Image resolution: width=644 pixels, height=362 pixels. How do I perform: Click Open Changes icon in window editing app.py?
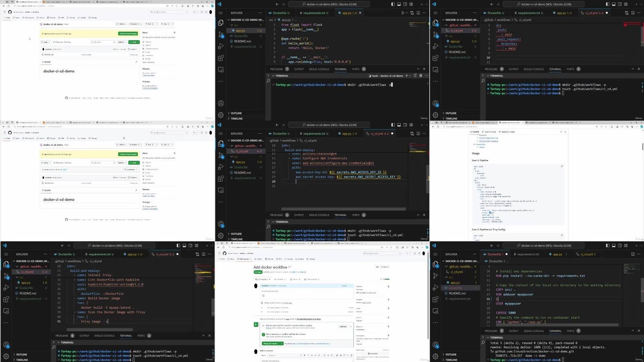point(412,13)
